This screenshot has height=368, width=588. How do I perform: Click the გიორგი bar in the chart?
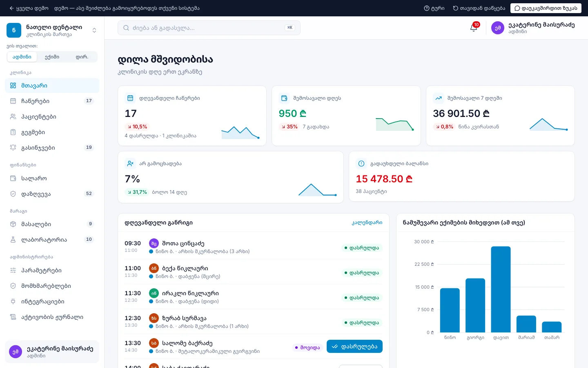pyautogui.click(x=475, y=305)
